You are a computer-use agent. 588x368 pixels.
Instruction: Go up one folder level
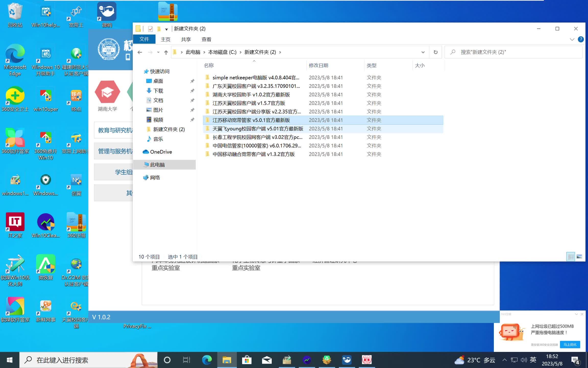pos(166,52)
